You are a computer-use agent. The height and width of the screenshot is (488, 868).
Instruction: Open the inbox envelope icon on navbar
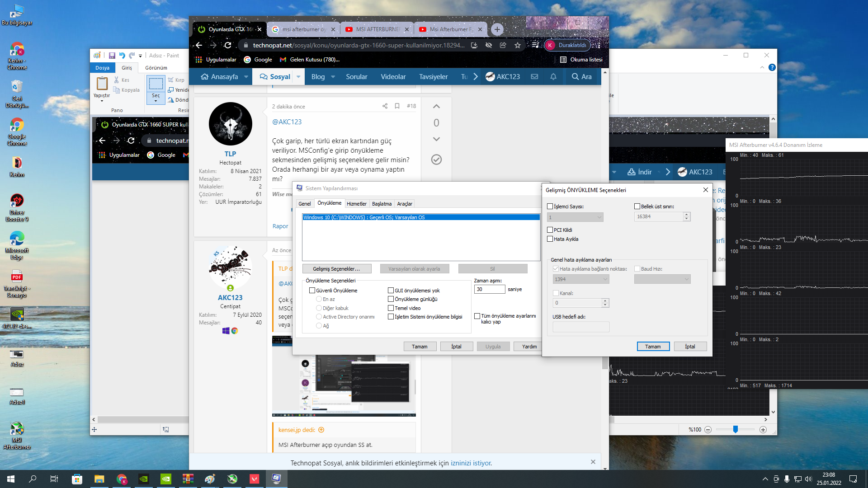[534, 77]
